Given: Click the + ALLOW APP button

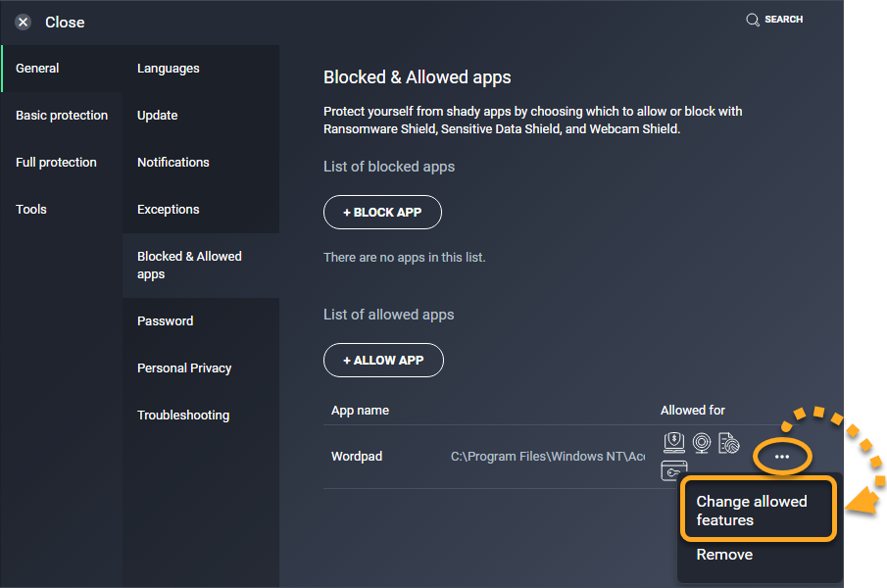Looking at the screenshot, I should [383, 361].
